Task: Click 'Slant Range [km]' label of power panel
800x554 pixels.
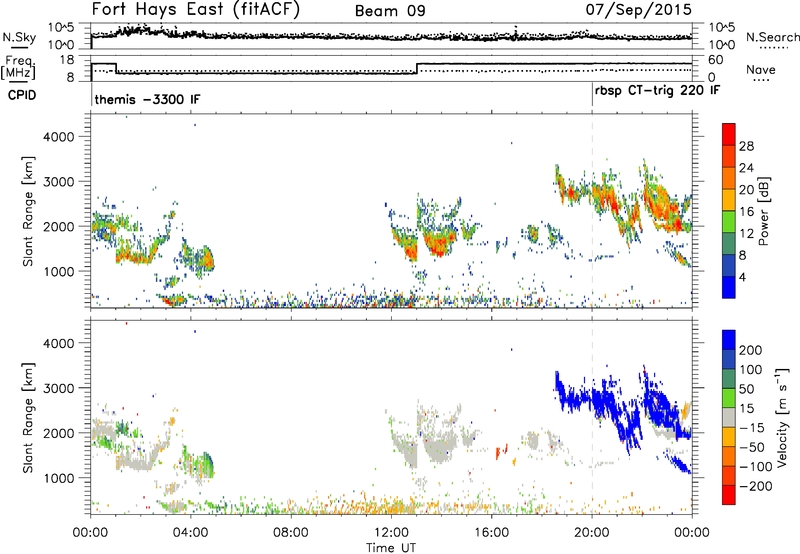Action: 28,211
